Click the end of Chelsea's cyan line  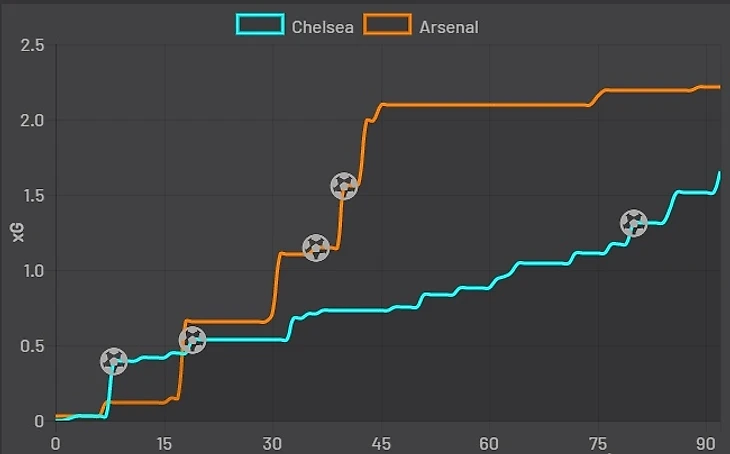[x=719, y=173]
